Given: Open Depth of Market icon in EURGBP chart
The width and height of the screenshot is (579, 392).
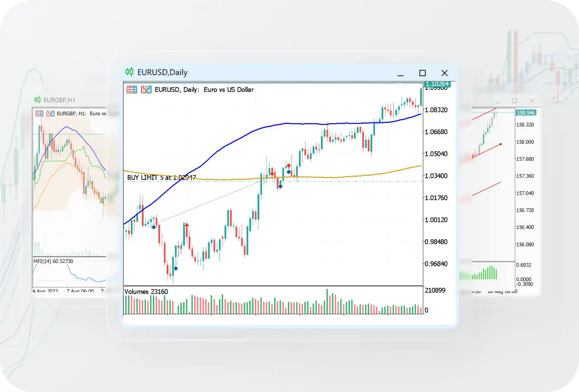Looking at the screenshot, I should [50, 113].
